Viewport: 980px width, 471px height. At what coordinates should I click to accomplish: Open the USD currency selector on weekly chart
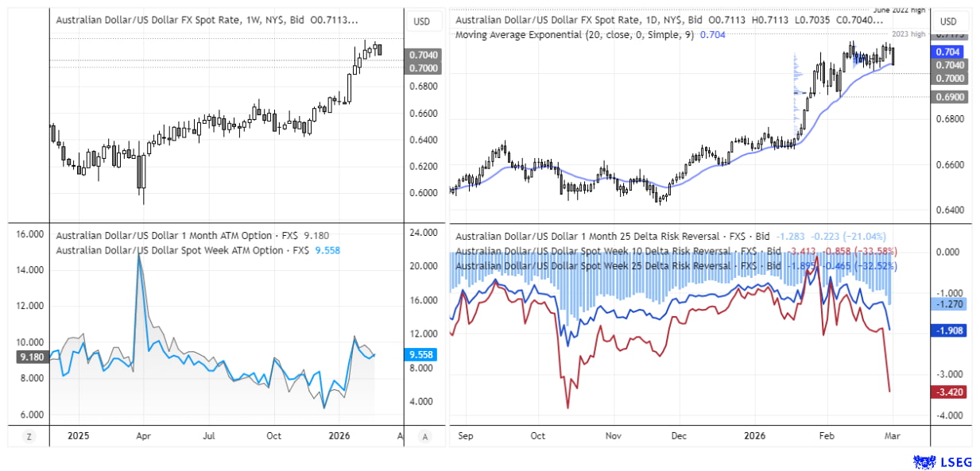[x=422, y=21]
